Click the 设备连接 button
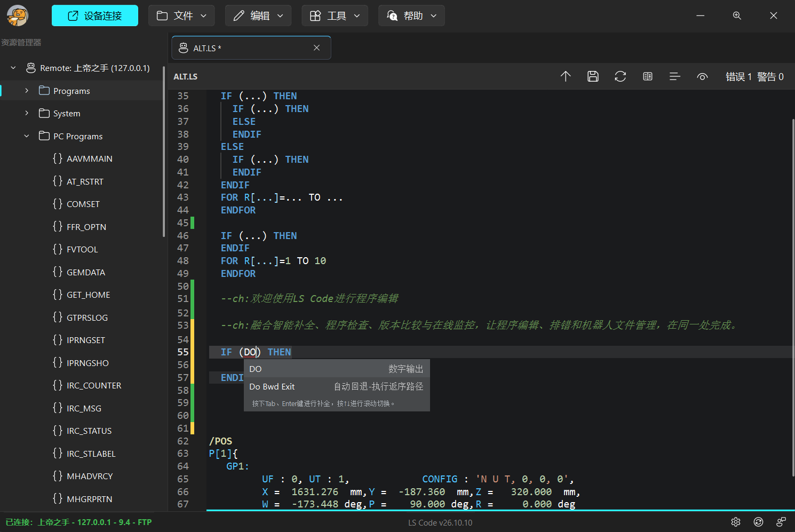 pos(95,15)
